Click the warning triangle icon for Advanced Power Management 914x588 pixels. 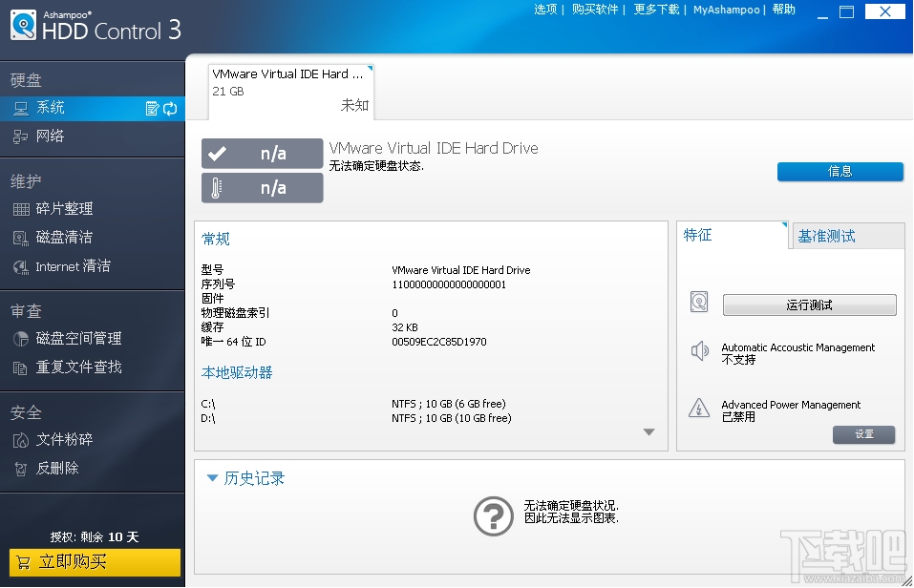click(x=699, y=408)
